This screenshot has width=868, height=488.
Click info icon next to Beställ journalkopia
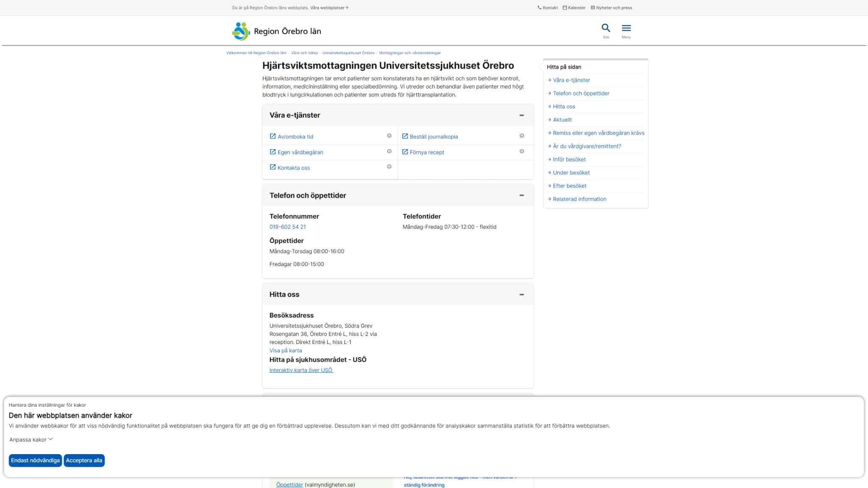click(x=522, y=136)
